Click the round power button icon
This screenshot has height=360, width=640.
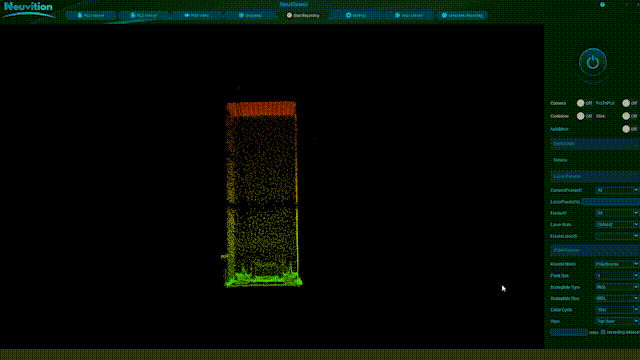(x=593, y=62)
